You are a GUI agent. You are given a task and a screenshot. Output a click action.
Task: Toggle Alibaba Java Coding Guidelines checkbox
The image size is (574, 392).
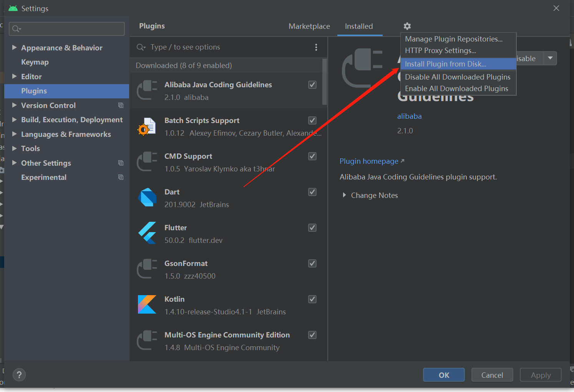click(312, 85)
